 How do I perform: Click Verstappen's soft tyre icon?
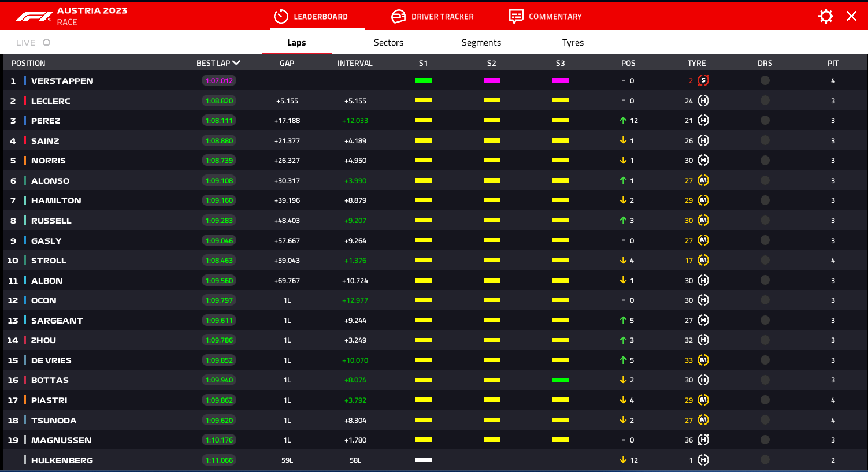coord(703,80)
